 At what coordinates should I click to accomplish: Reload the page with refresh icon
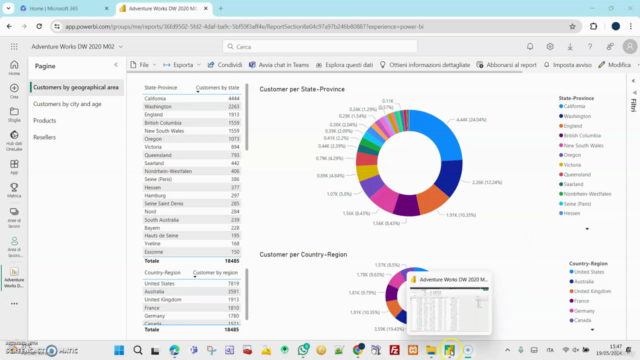39,27
